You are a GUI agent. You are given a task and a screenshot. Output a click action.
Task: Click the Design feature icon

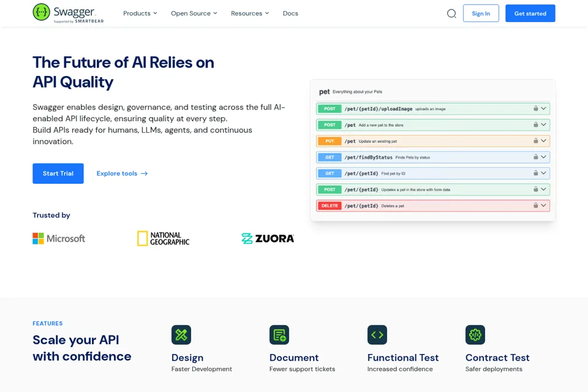pos(181,334)
